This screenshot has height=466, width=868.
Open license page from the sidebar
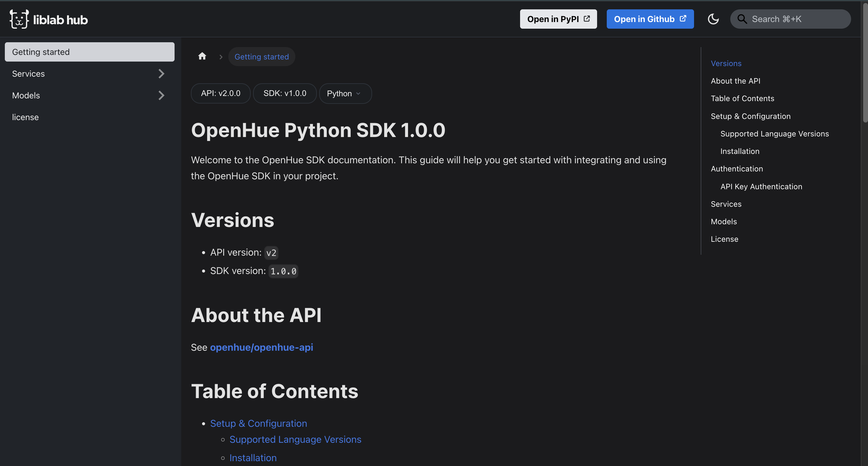[x=25, y=117]
